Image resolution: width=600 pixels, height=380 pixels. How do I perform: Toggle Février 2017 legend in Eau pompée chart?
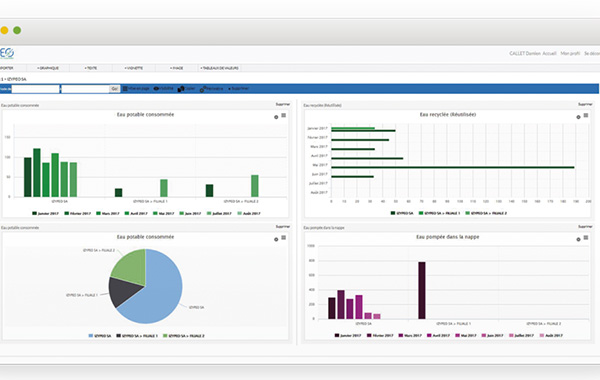point(380,336)
